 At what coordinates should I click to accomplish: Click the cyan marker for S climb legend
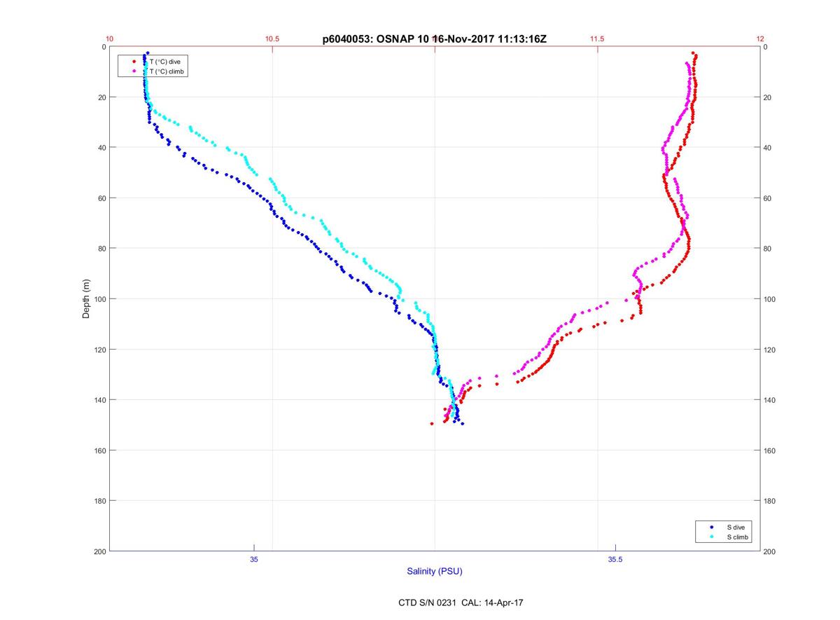point(711,537)
